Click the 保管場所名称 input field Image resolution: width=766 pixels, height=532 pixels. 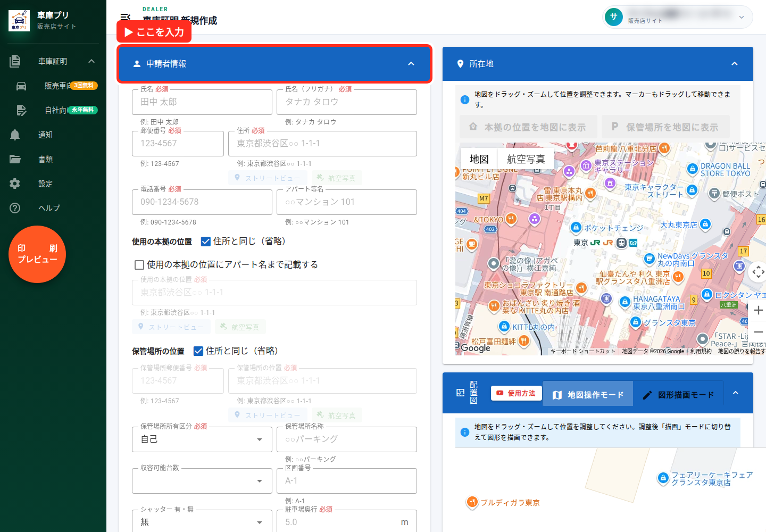(x=347, y=439)
